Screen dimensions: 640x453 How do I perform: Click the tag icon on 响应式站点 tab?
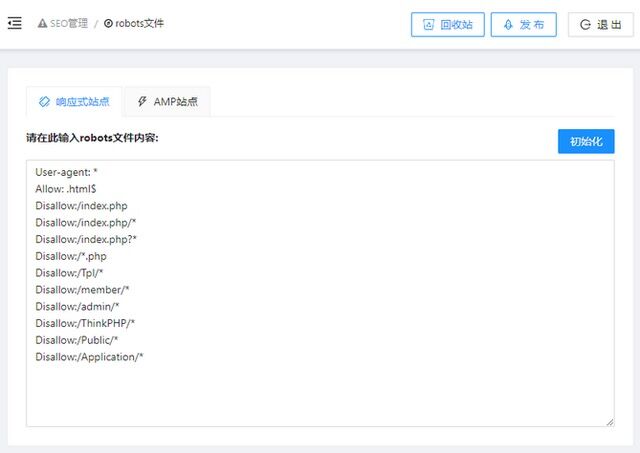[44, 102]
